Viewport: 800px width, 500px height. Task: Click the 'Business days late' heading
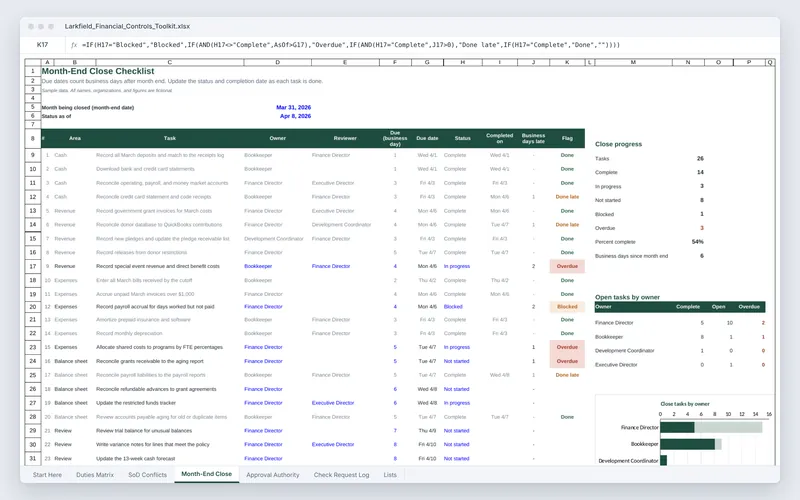click(533, 138)
